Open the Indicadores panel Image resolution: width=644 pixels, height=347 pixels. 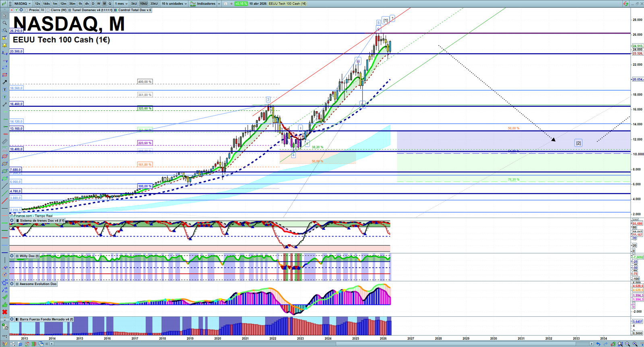(x=203, y=4)
